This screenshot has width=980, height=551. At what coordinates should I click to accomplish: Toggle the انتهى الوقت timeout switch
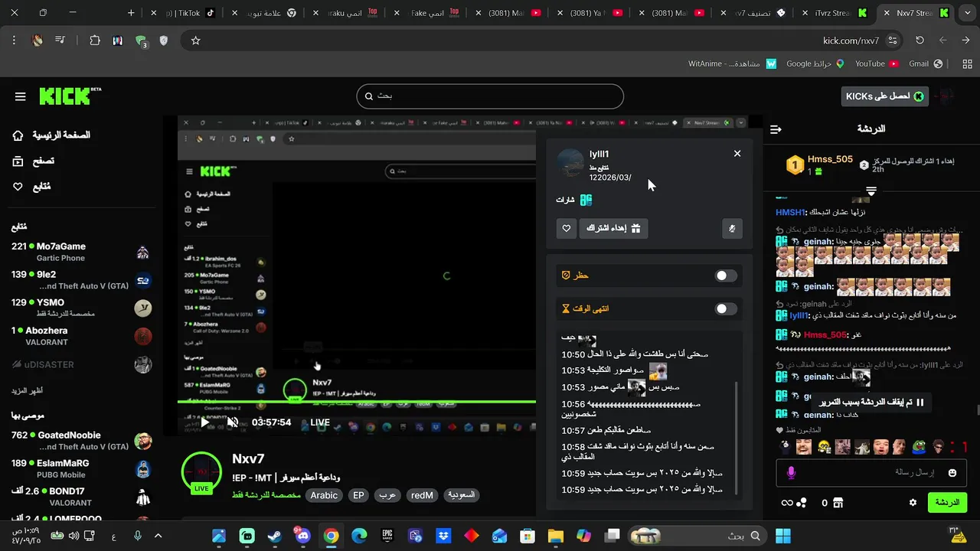(725, 308)
